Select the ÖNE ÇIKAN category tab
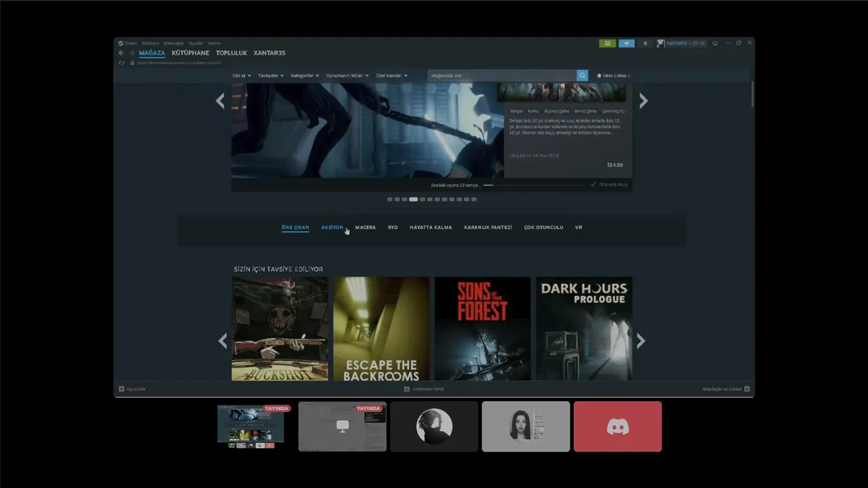The height and width of the screenshot is (488, 868). click(x=295, y=228)
